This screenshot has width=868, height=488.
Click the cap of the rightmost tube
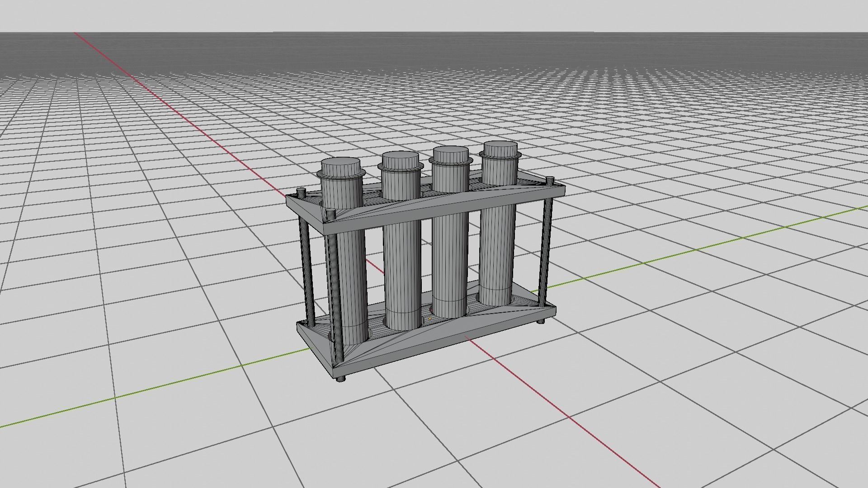[501, 149]
